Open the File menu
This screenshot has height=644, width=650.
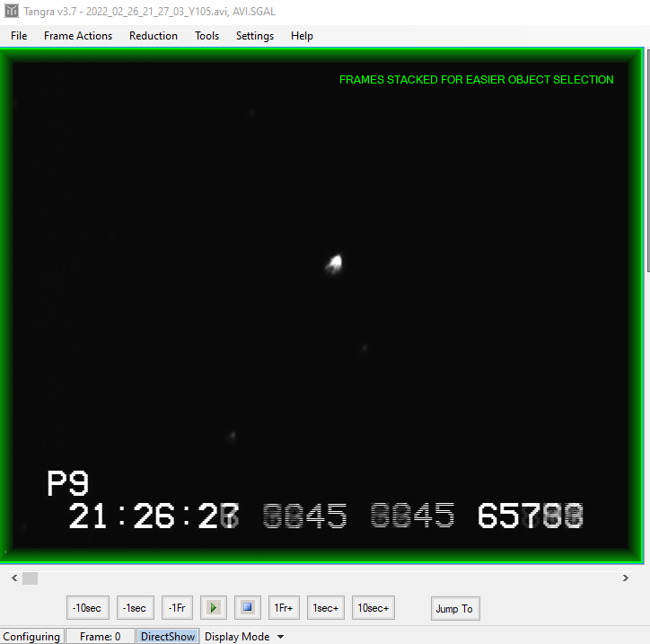[x=19, y=36]
